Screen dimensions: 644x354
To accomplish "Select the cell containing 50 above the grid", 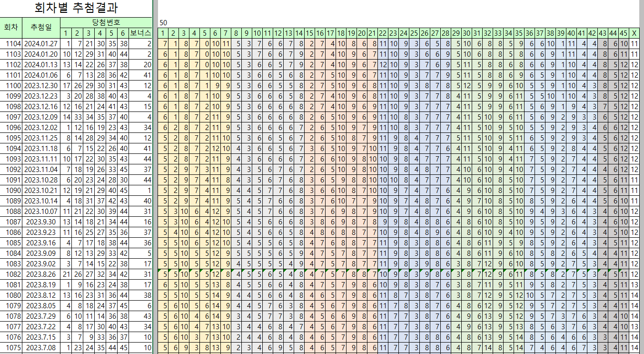I will 163,22.
